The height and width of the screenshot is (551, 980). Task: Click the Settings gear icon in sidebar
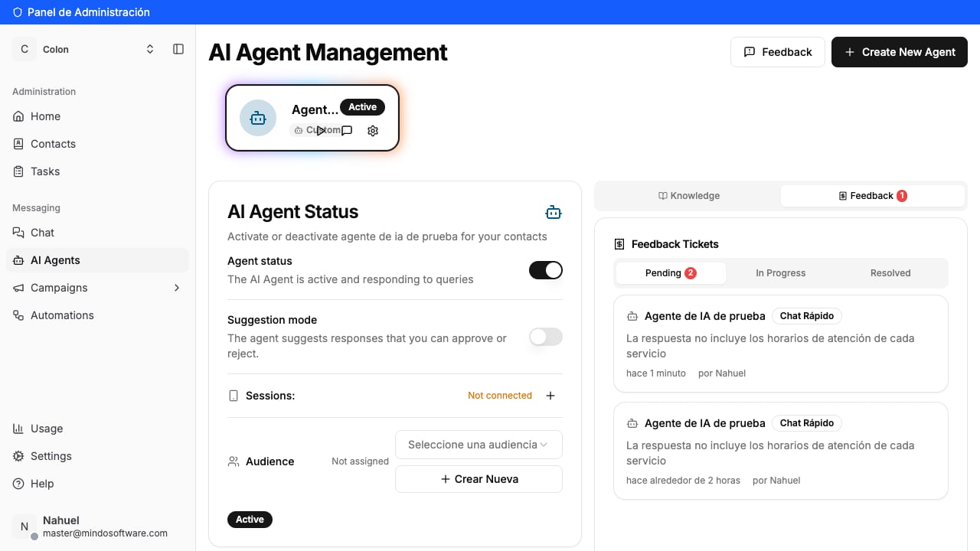[x=18, y=456]
